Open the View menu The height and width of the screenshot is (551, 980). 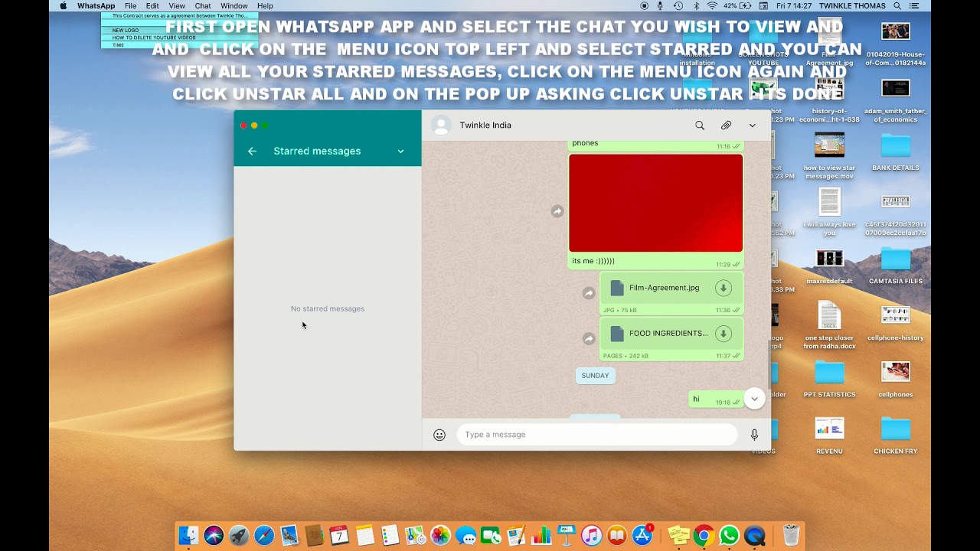coord(177,5)
